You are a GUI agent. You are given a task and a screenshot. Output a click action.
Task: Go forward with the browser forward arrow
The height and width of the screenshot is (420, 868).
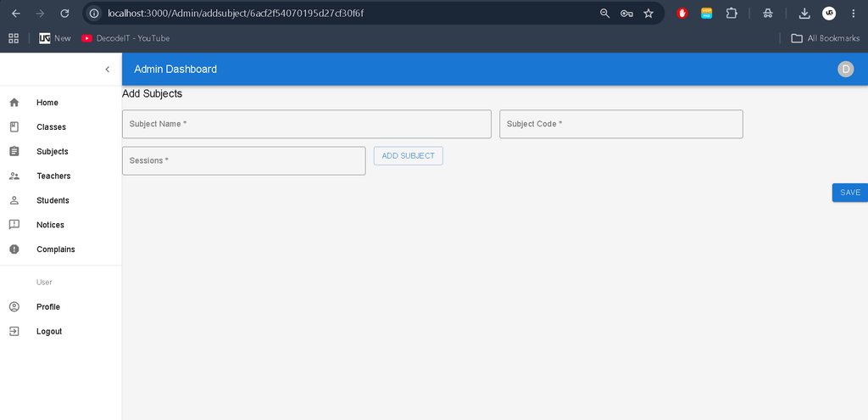pyautogui.click(x=40, y=14)
